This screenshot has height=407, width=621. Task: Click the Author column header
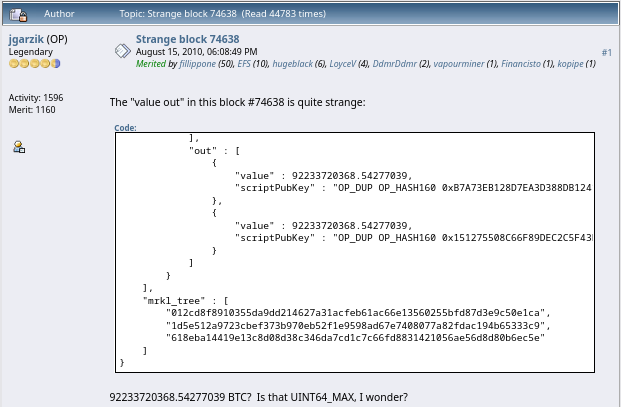coord(59,14)
